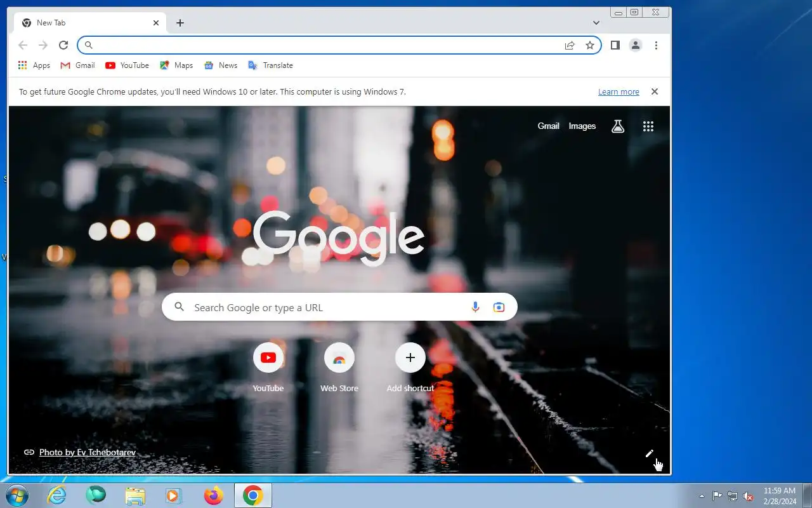Click the muted volume tray icon
Screen dimensions: 812x508
(749, 496)
